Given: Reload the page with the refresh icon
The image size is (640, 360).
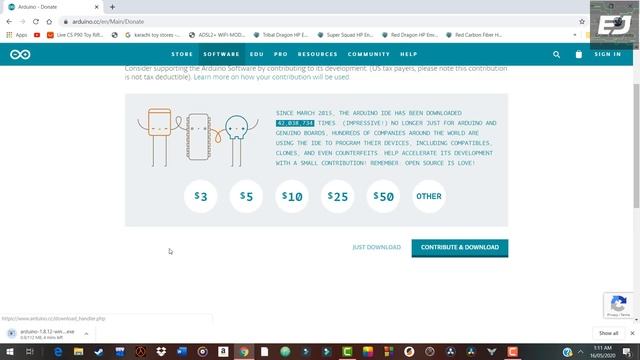Looking at the screenshot, I should coord(36,22).
